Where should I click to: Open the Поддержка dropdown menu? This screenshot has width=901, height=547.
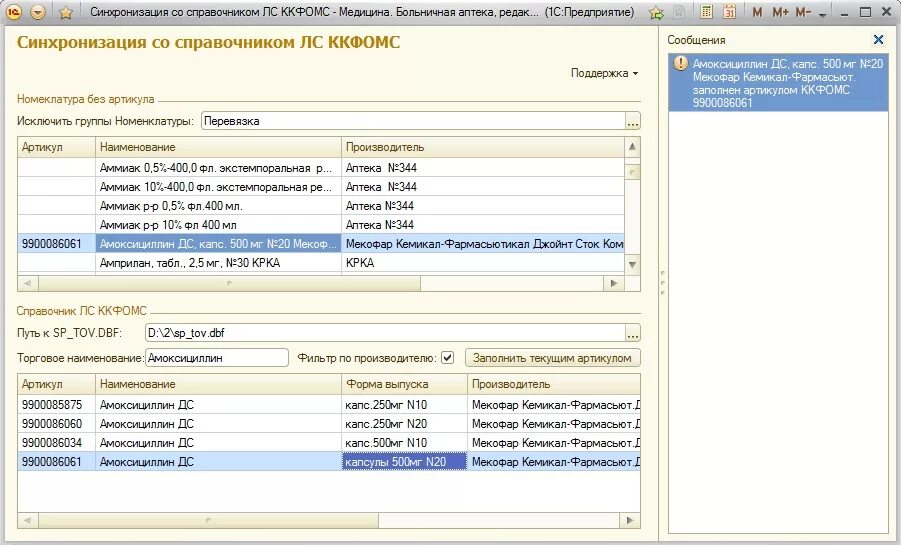(x=604, y=73)
